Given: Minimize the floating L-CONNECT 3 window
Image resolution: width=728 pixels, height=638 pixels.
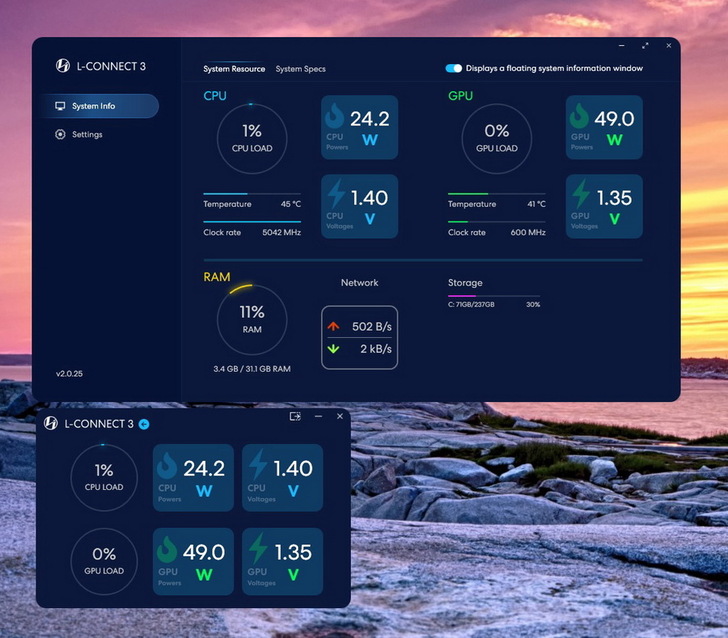Looking at the screenshot, I should [x=318, y=416].
